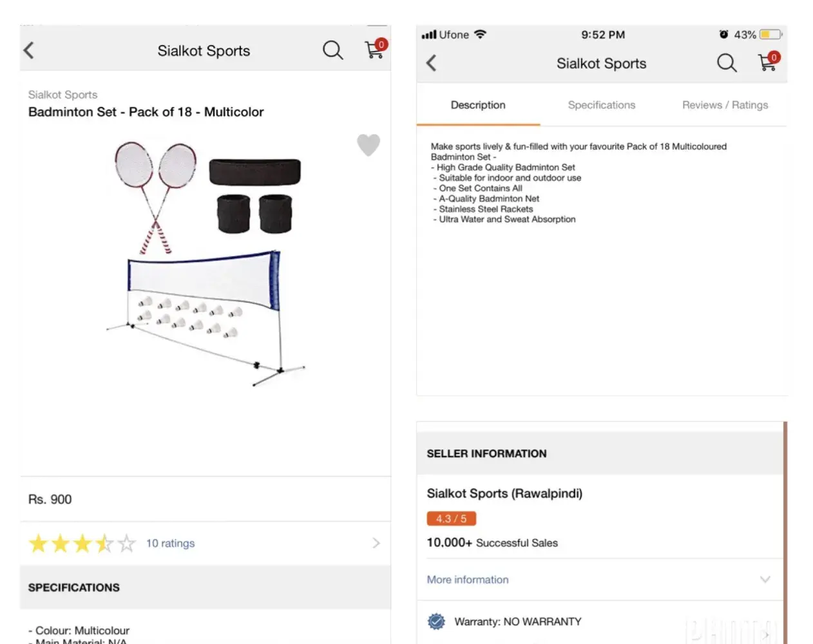Tap the blue verified warranty badge icon
Viewport: 813px width, 644px height.
tap(436, 621)
